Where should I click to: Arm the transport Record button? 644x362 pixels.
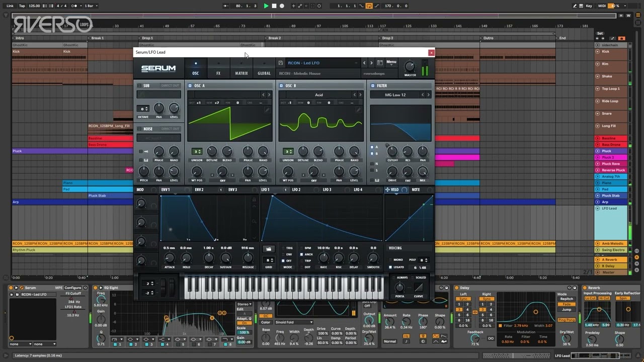tap(282, 6)
